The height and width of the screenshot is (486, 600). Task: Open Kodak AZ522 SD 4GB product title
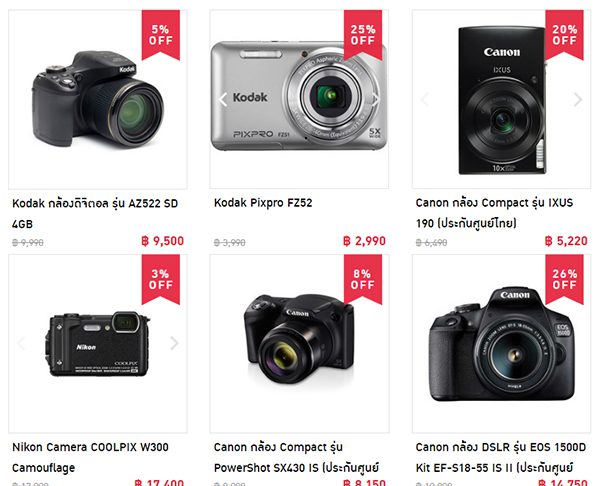coord(95,213)
